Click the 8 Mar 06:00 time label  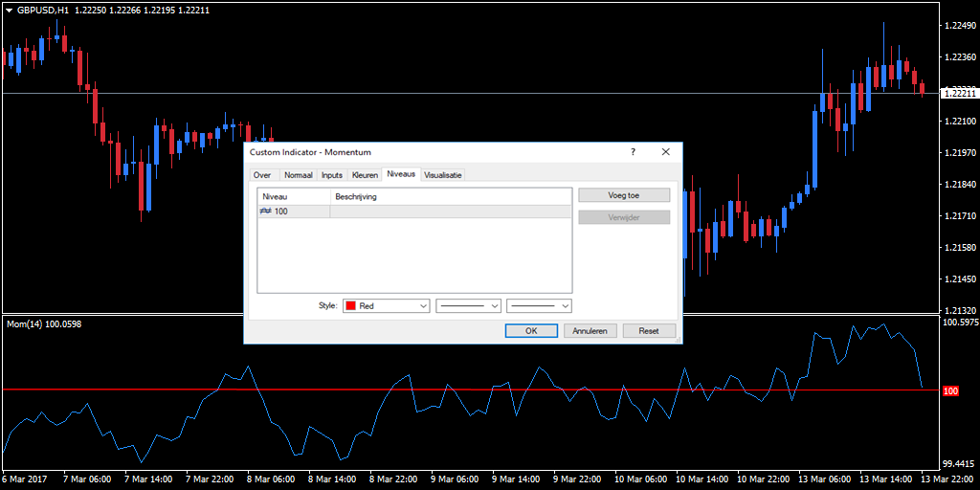pyautogui.click(x=271, y=479)
